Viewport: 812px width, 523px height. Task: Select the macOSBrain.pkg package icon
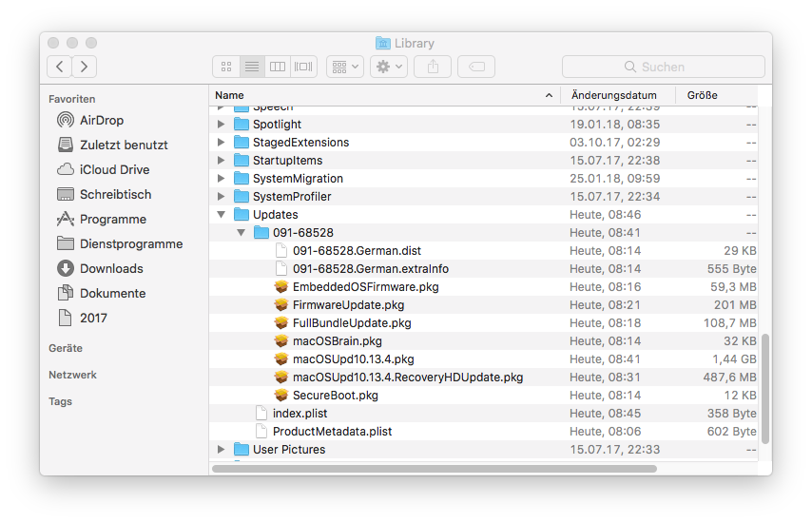click(281, 341)
